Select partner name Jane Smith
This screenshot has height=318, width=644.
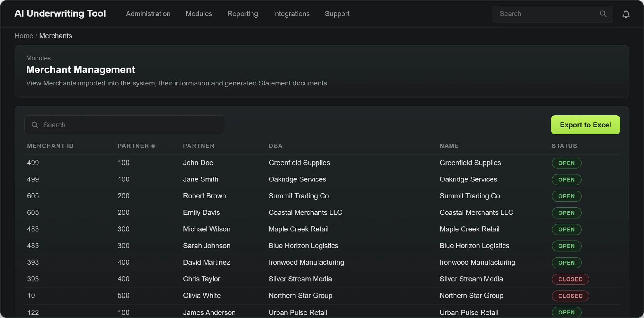201,179
